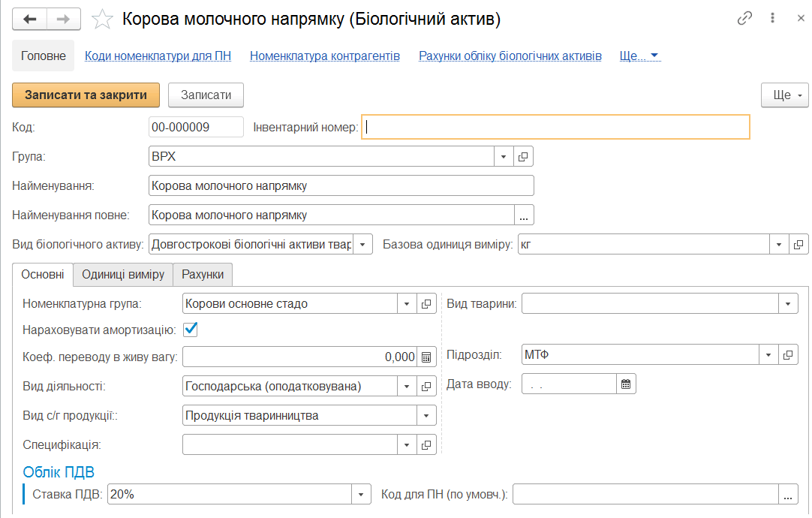The width and height of the screenshot is (812, 518).
Task: Expand Вид с/г продукції dropdown
Action: click(426, 415)
